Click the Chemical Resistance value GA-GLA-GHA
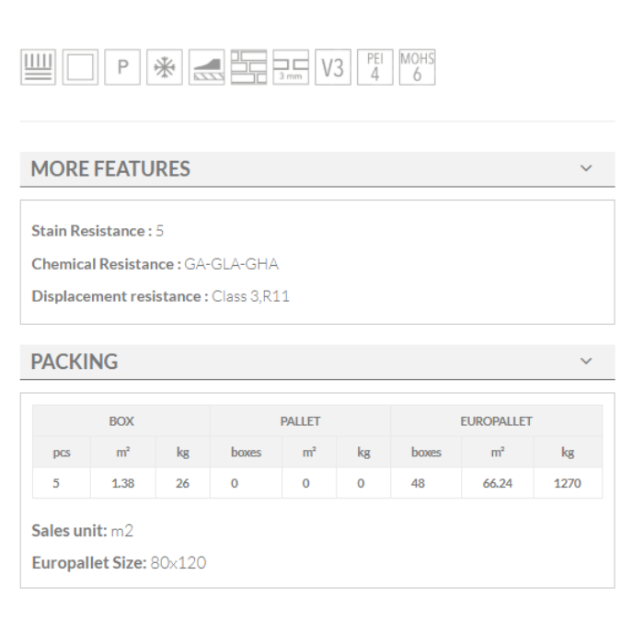644x644 pixels. [x=225, y=264]
